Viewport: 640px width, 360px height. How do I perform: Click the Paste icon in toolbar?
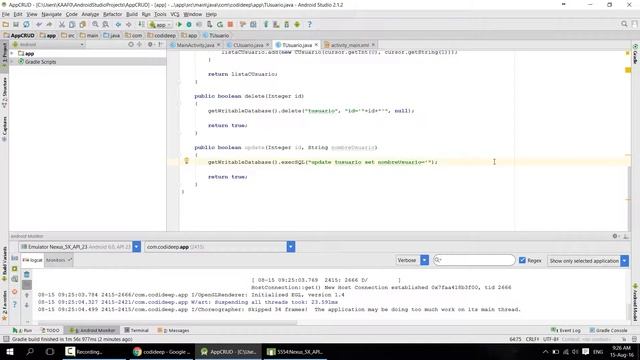pyautogui.click(x=82, y=24)
